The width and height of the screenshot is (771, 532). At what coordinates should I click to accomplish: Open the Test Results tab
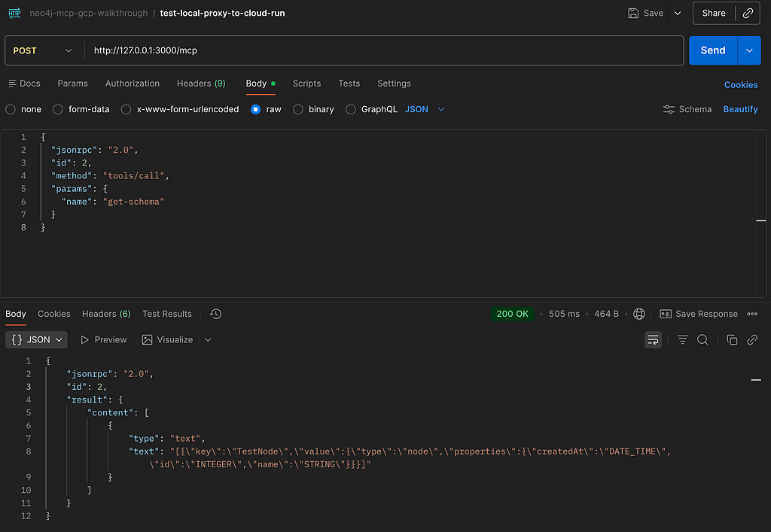(167, 314)
